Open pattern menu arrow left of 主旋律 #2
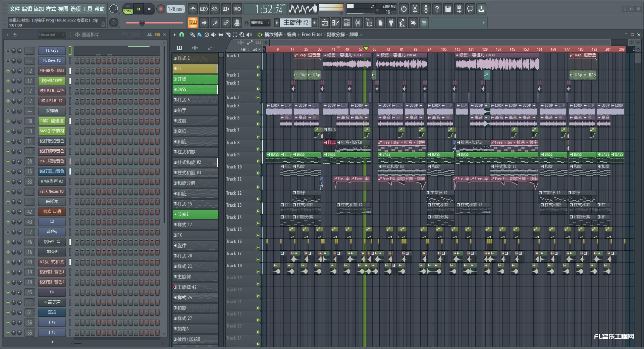The image size is (644, 349). (277, 23)
